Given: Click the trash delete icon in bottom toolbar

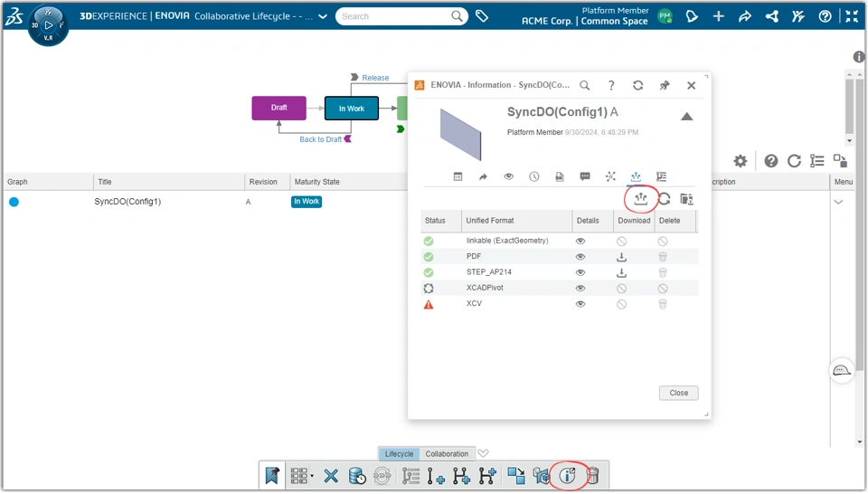Looking at the screenshot, I should point(593,476).
